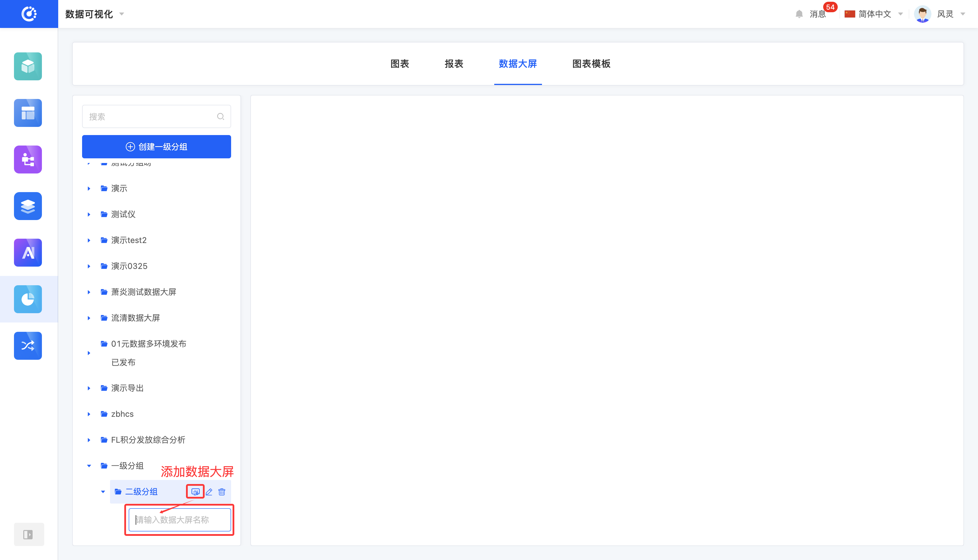Collapse the 一级分组 folder

(x=89, y=466)
